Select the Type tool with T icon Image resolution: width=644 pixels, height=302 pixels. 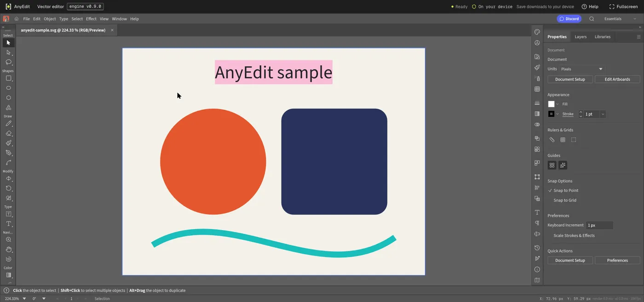point(8,224)
